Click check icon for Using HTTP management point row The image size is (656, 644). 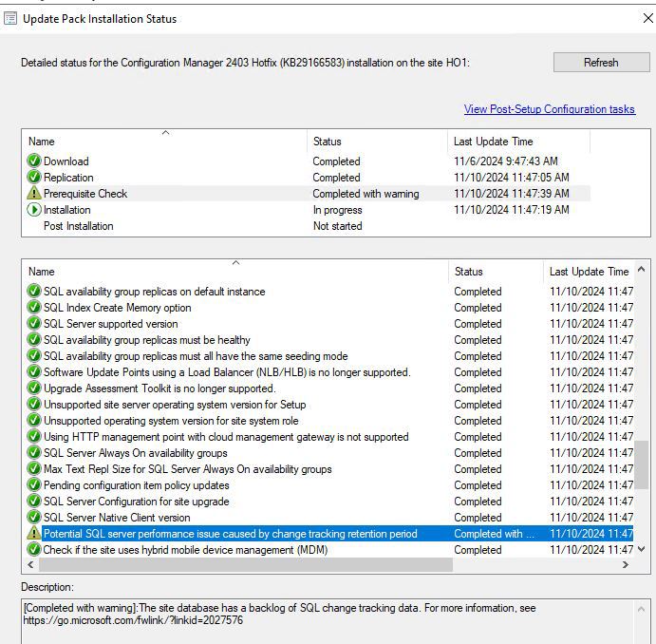click(34, 436)
